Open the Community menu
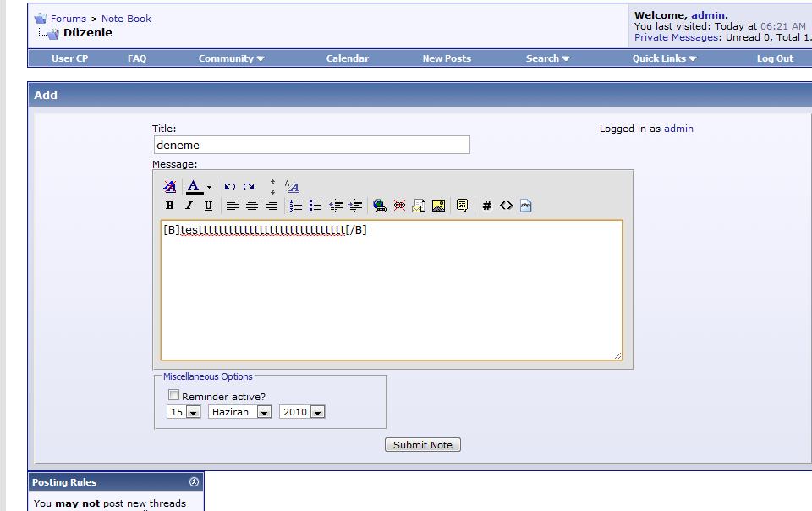Screen dimensions: 812x511 click(x=231, y=58)
